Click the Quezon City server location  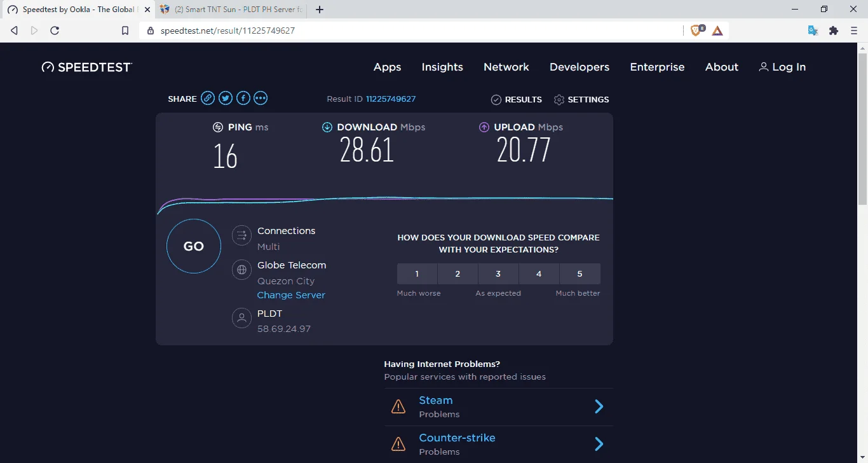click(286, 281)
